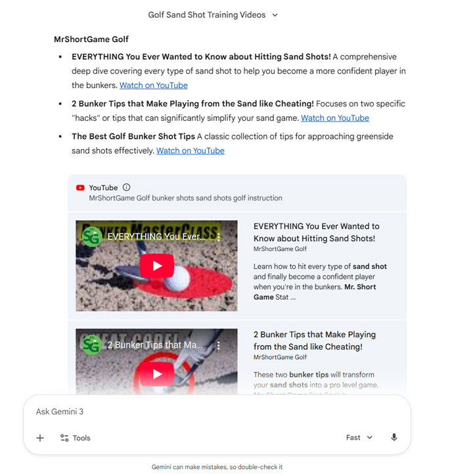Play the EVERYTHING You Ever Wanted video
This screenshot has width=473, height=476.
[x=157, y=266]
